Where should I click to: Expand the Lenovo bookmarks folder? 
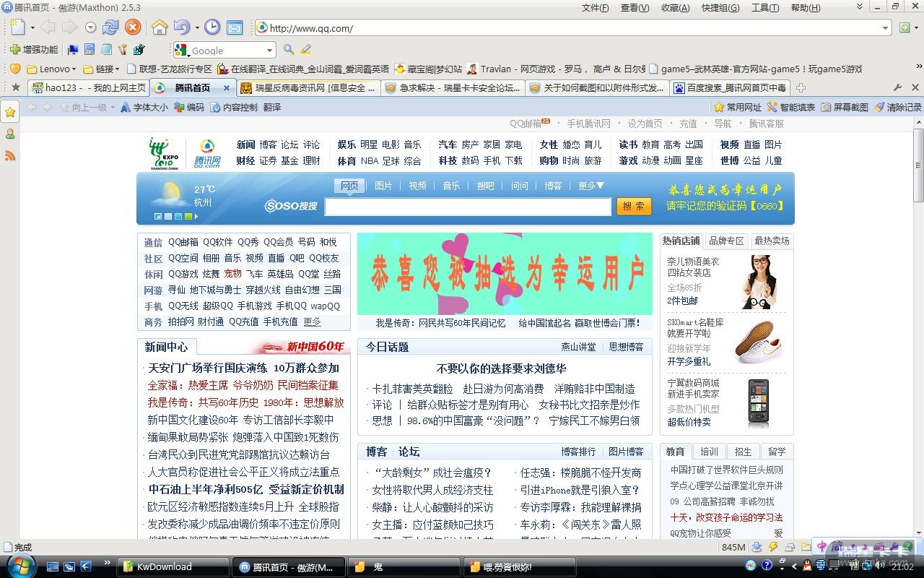pos(51,69)
